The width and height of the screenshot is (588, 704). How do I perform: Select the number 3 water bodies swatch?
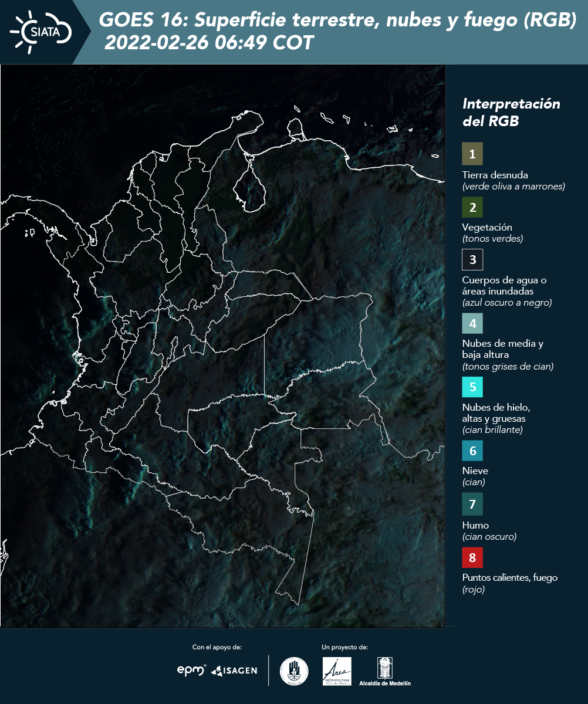472,259
